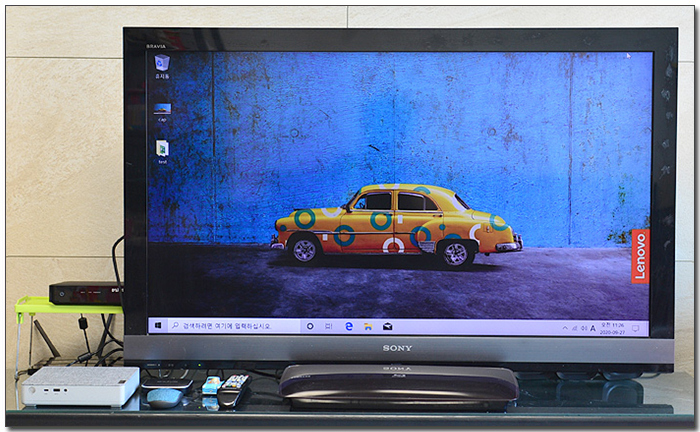Image resolution: width=700 pixels, height=432 pixels.
Task: Open the Action Center notifications icon
Action: (x=635, y=329)
